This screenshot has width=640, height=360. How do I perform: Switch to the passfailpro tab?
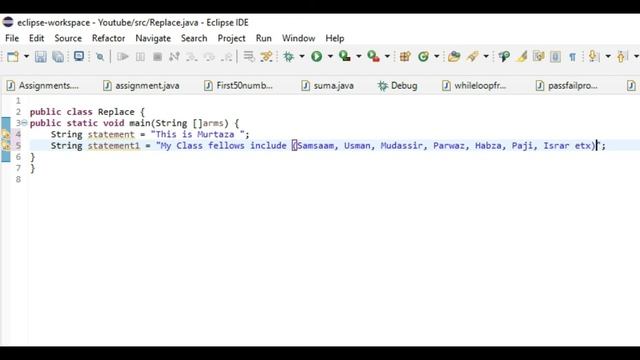point(567,86)
